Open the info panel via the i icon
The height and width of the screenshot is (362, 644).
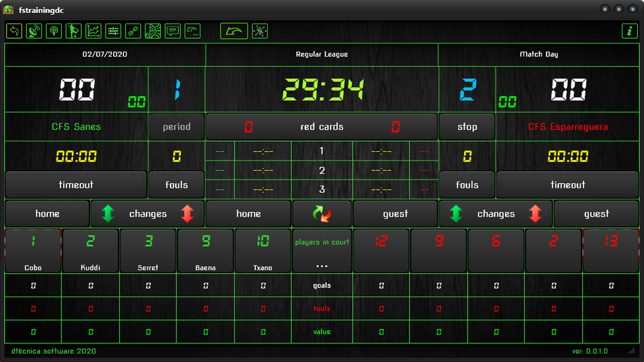tap(630, 31)
